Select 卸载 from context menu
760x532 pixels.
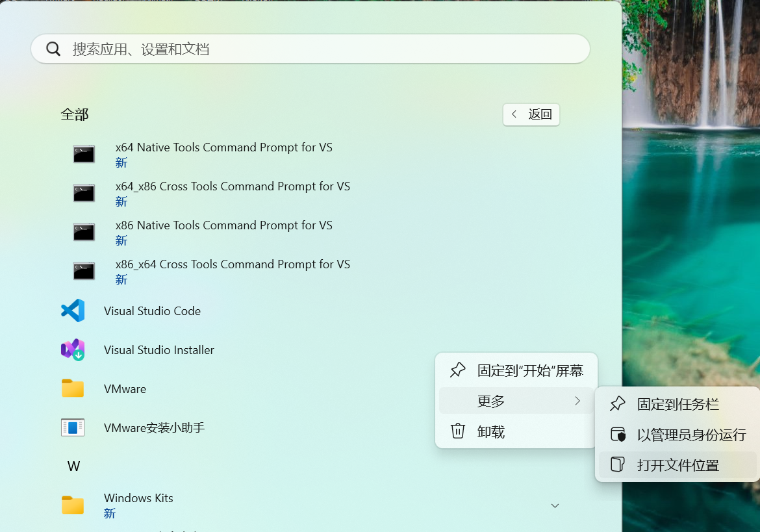[x=516, y=431]
